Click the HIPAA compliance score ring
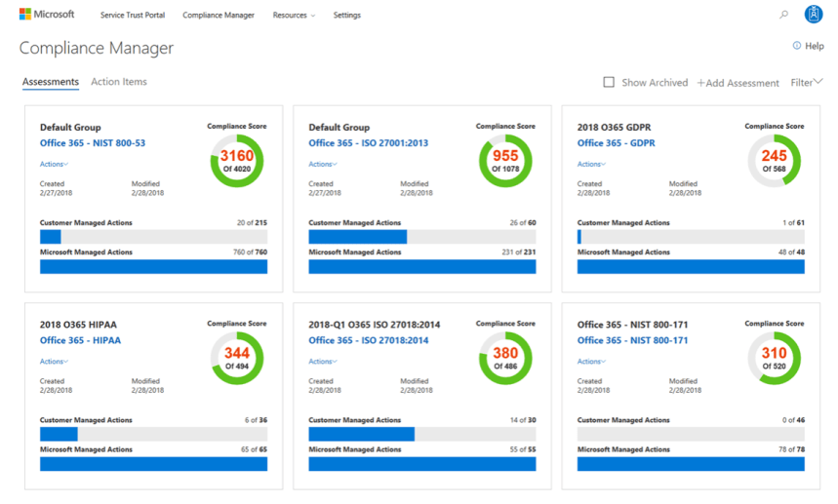 point(236,358)
